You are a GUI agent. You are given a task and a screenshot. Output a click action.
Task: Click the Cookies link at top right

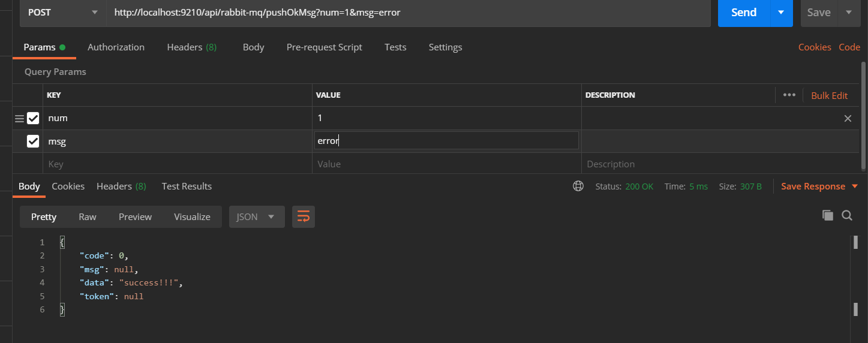(814, 47)
